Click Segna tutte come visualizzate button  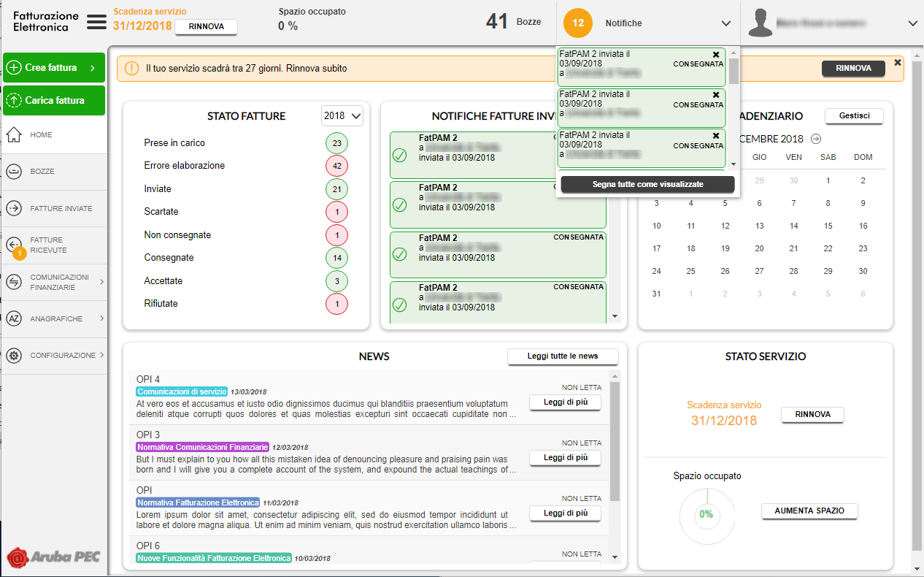tap(647, 185)
